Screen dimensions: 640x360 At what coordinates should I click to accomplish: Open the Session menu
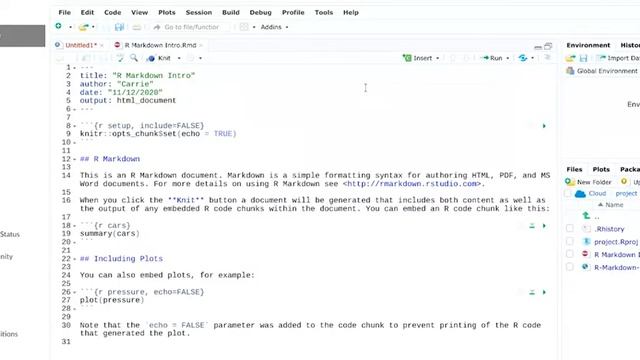(199, 13)
